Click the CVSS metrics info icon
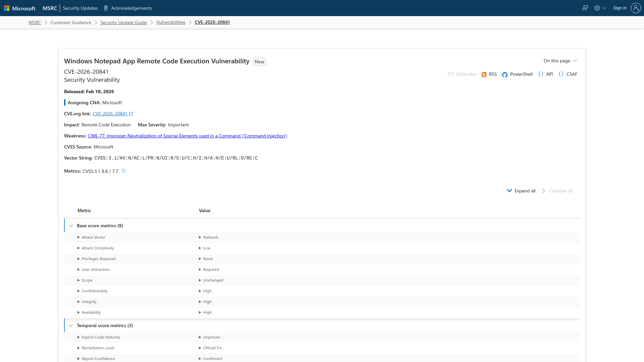Viewport: 644px width, 362px height. [123, 171]
